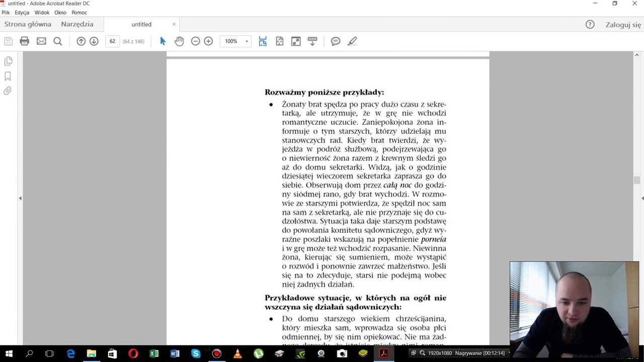644x362 pixels.
Task: Show attachments paperclip panel
Action: pyautogui.click(x=8, y=91)
